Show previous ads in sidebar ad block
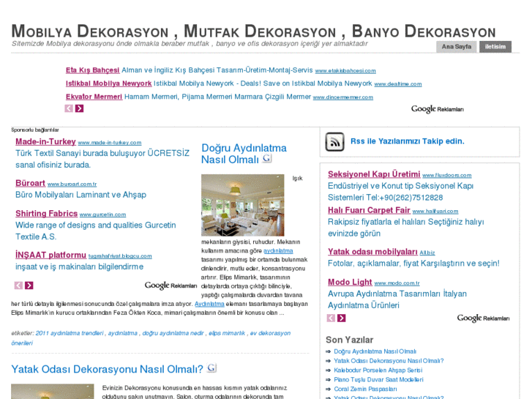 [331, 318]
